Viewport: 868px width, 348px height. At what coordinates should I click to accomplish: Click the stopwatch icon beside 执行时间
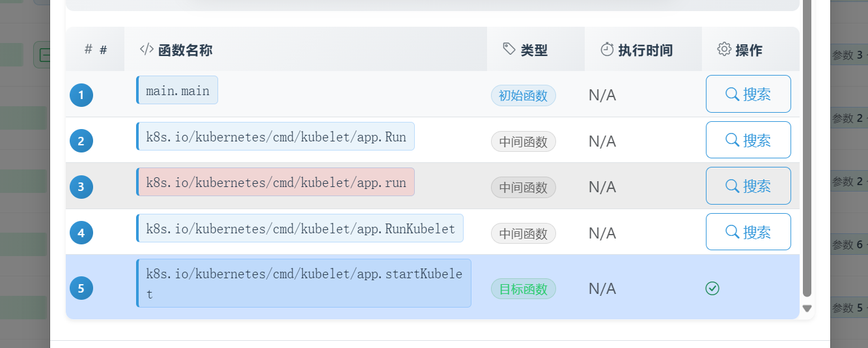607,50
